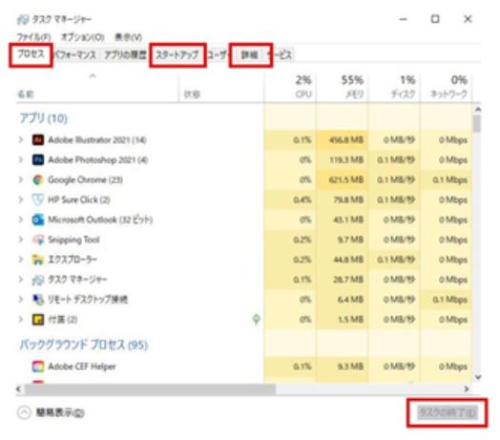Click Snipping Tool's 9.7 MB memory value
The image size is (500, 440).
coord(350,240)
